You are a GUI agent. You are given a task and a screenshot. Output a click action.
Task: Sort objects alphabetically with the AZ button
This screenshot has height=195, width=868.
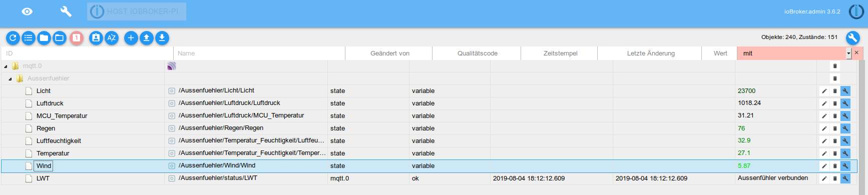click(112, 37)
